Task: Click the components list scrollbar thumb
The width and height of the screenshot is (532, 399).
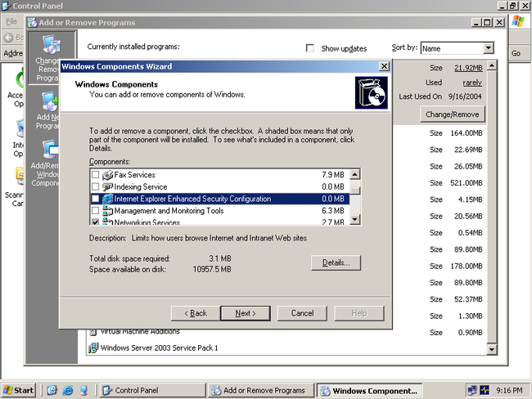Action: [x=355, y=191]
